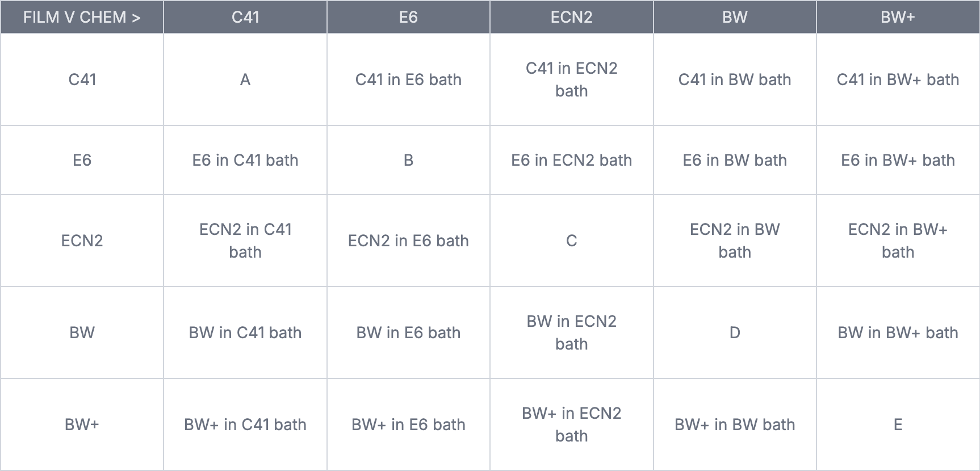Select the cell labeled D
980x471 pixels.
tap(735, 333)
